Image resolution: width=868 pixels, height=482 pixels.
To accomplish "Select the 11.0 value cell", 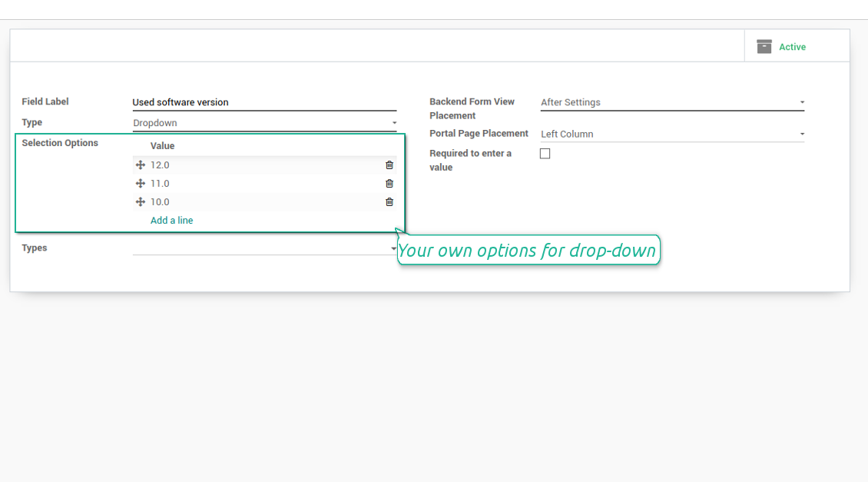I will (261, 184).
